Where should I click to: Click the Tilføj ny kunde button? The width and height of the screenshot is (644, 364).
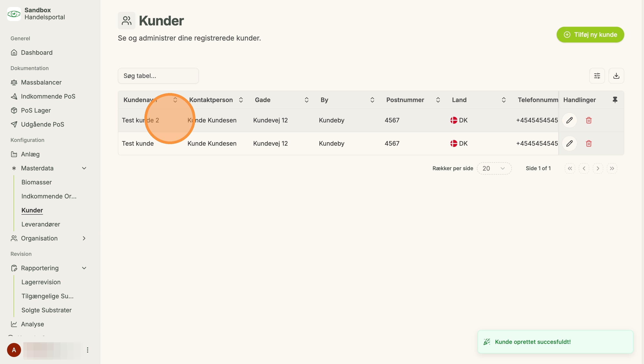click(590, 35)
